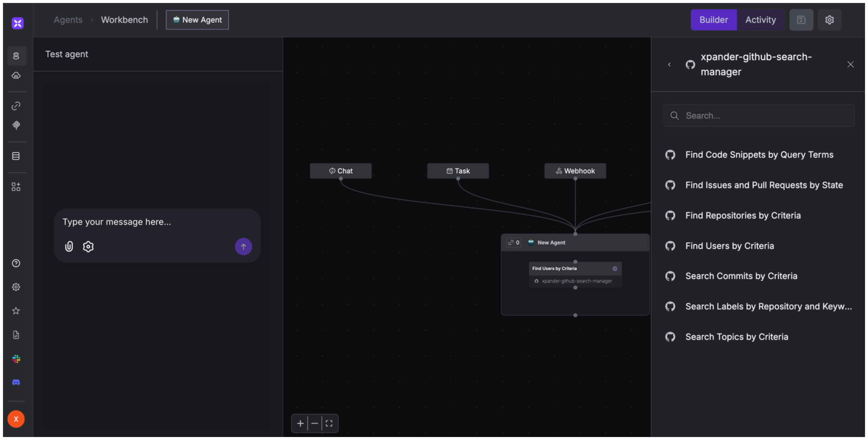Viewport: 868px width, 440px height.
Task: Select Search Commits by Criteria operation
Action: pos(741,276)
